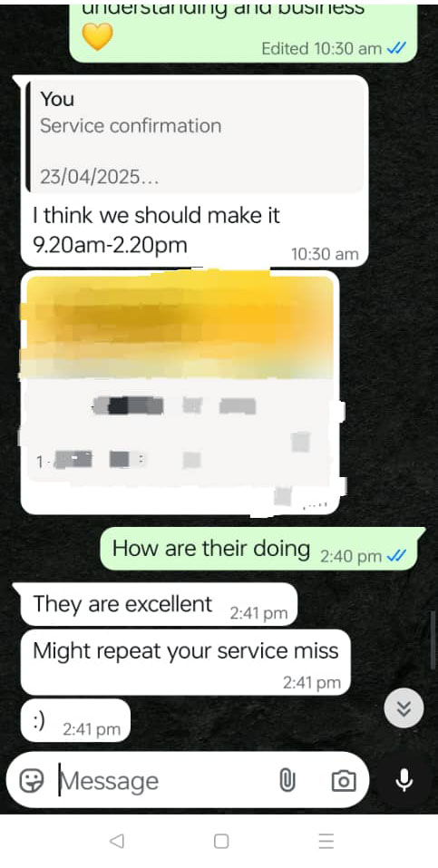Open the camera from message bar
438x868 pixels.
(344, 781)
